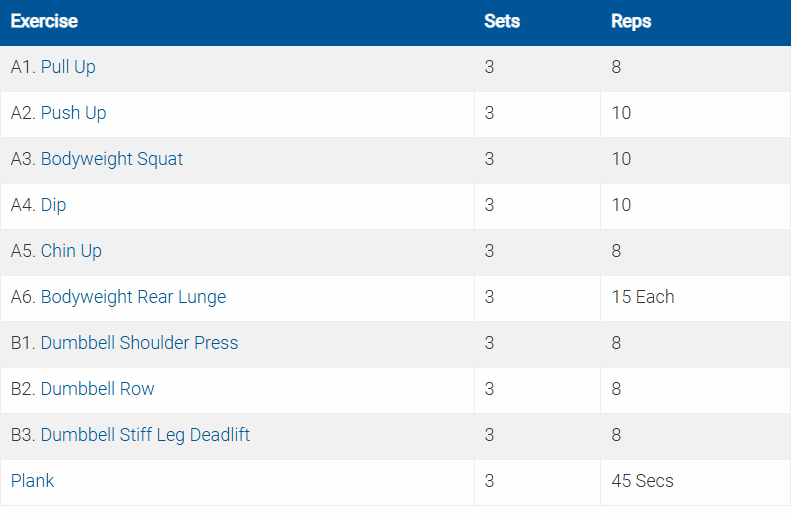
Task: Select the sets value in the Plank row
Action: (489, 481)
